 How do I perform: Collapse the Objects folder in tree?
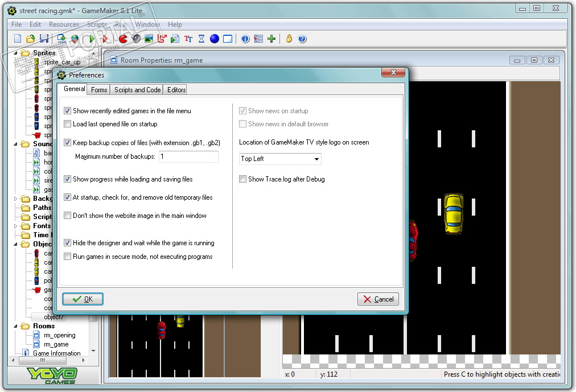(x=16, y=244)
